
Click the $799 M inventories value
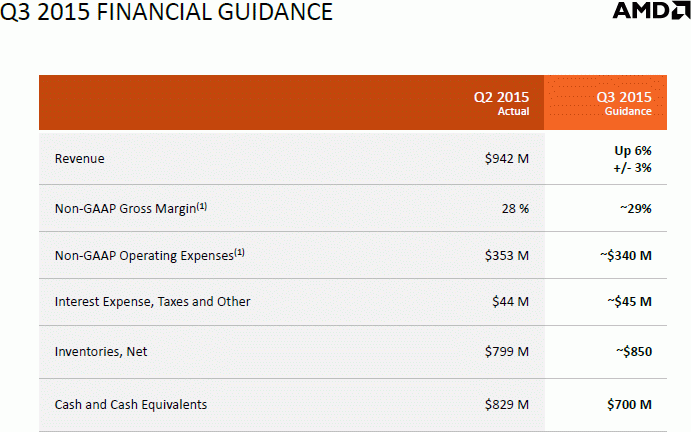507,352
